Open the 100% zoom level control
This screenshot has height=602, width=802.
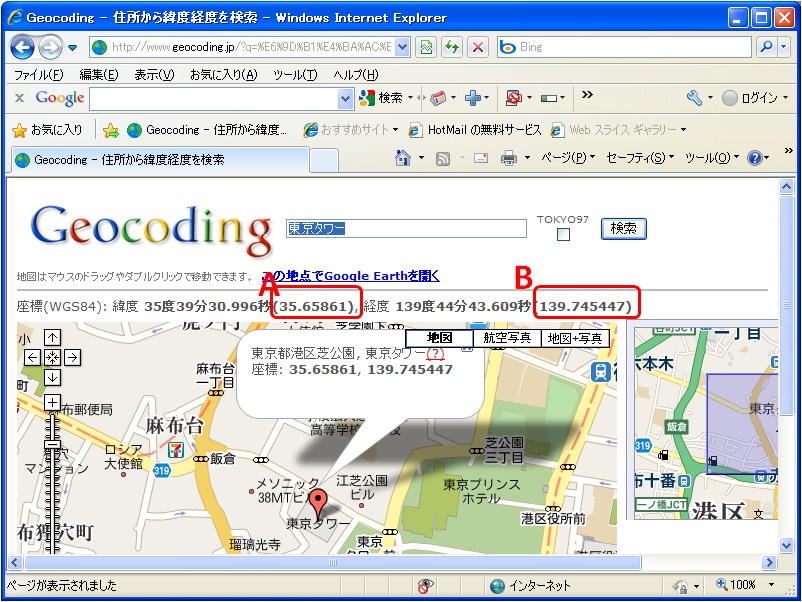click(x=745, y=585)
